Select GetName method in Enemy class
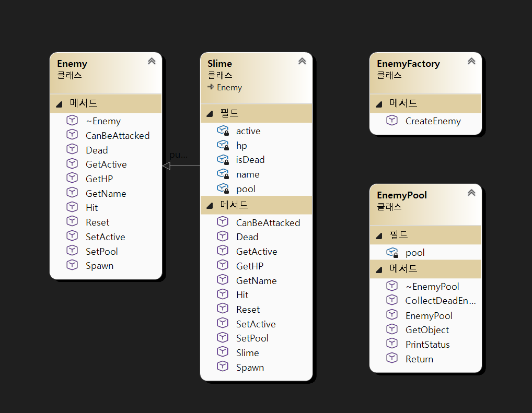 pos(106,194)
